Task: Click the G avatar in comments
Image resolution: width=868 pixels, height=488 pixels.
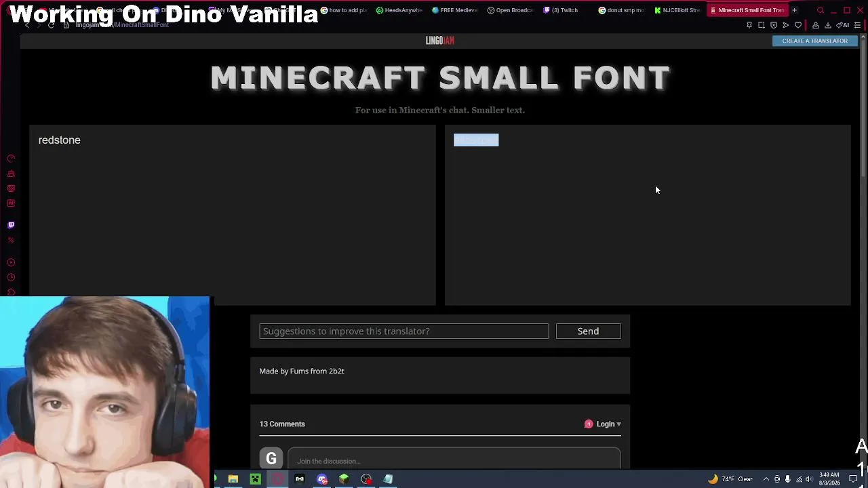Action: tap(271, 459)
